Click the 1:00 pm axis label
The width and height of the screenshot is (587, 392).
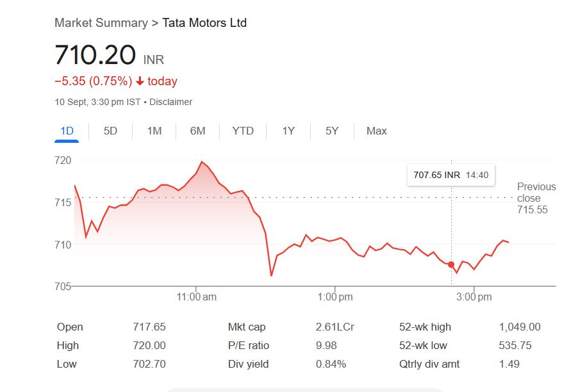(x=335, y=297)
